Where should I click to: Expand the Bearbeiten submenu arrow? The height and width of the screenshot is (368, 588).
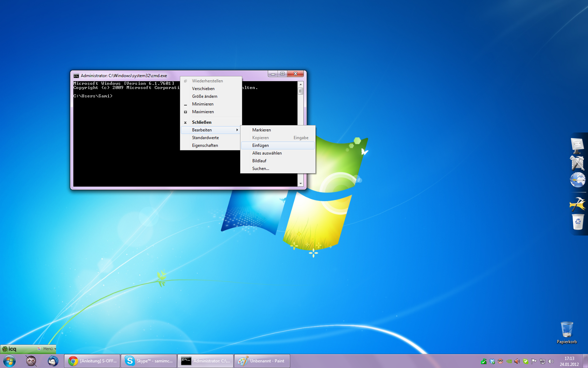click(x=237, y=130)
